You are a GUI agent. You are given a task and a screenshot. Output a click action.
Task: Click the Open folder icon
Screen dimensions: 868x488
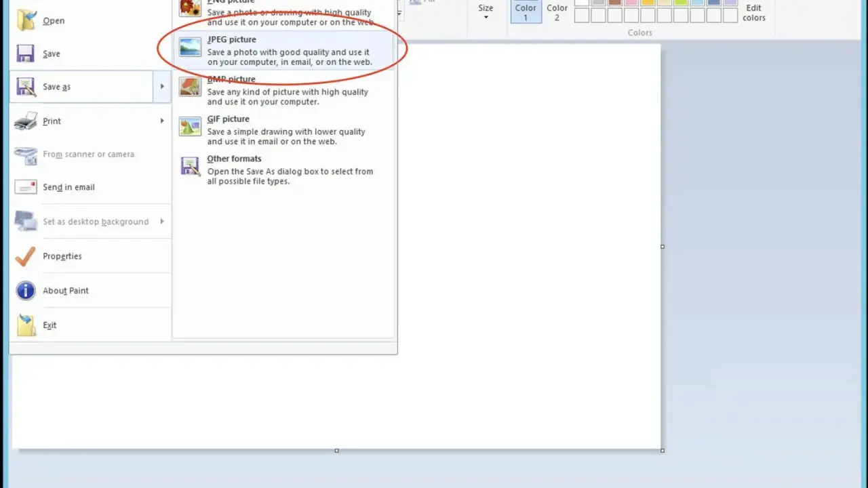point(26,20)
